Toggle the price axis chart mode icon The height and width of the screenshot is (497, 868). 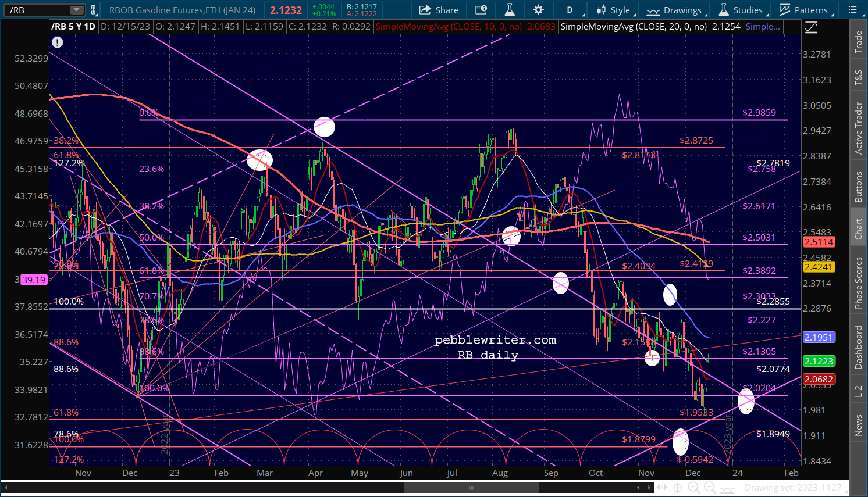point(811,27)
